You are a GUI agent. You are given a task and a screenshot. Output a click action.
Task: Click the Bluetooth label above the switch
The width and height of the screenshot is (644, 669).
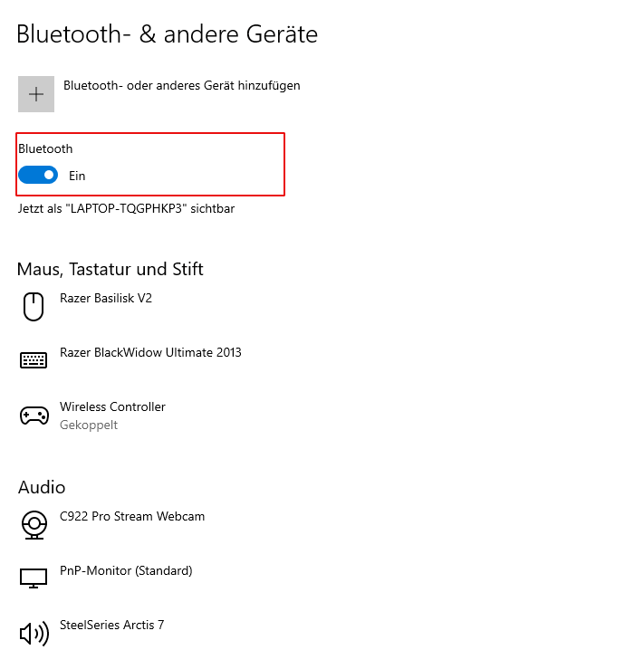click(45, 148)
